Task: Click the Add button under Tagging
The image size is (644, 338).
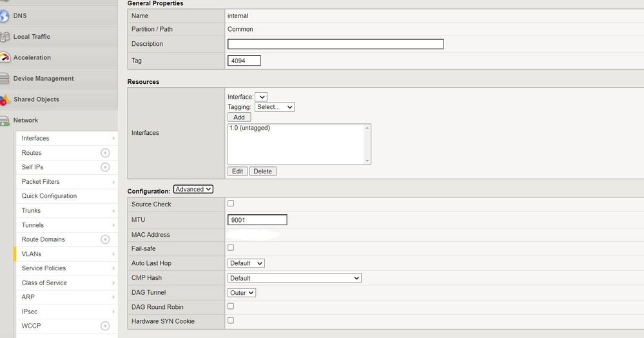Action: (239, 117)
